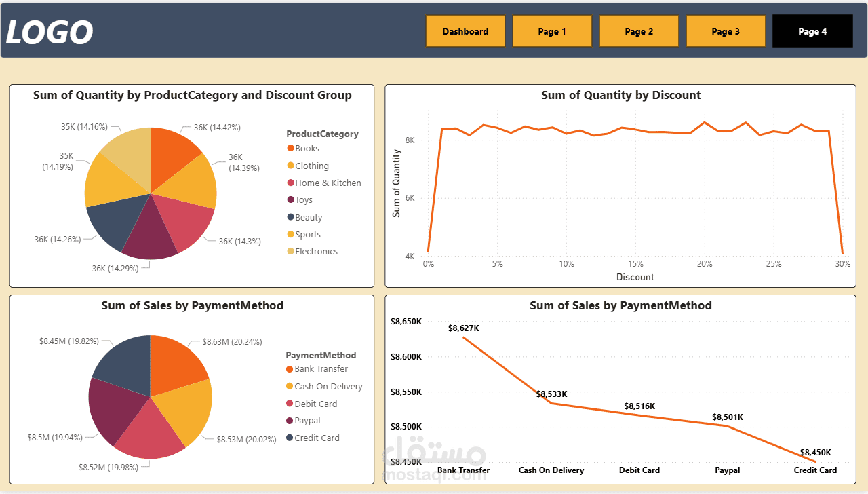Go to Page 2
Screen dimensions: 868x494
pyautogui.click(x=639, y=31)
